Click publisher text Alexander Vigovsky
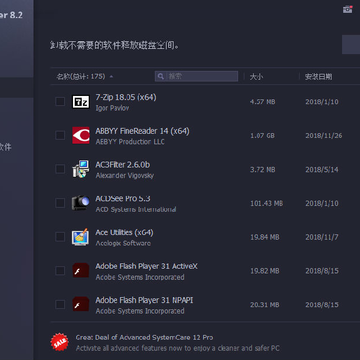This screenshot has height=360, width=360. click(125, 175)
